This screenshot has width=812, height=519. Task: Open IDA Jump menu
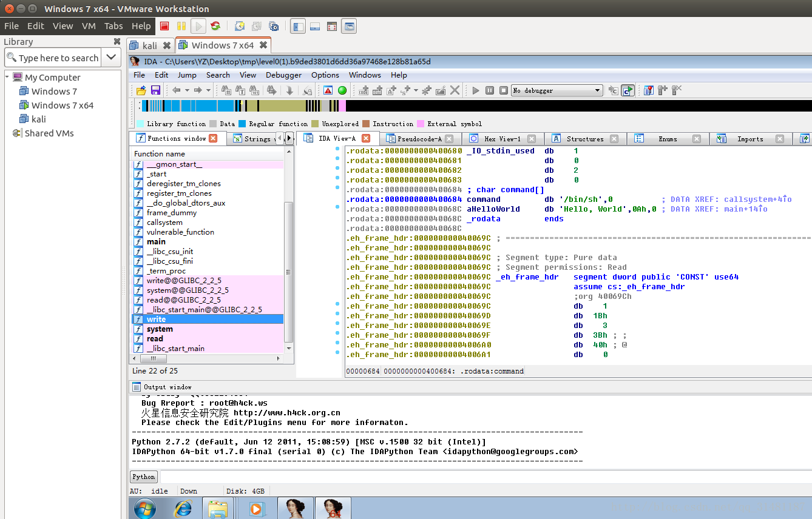click(187, 75)
